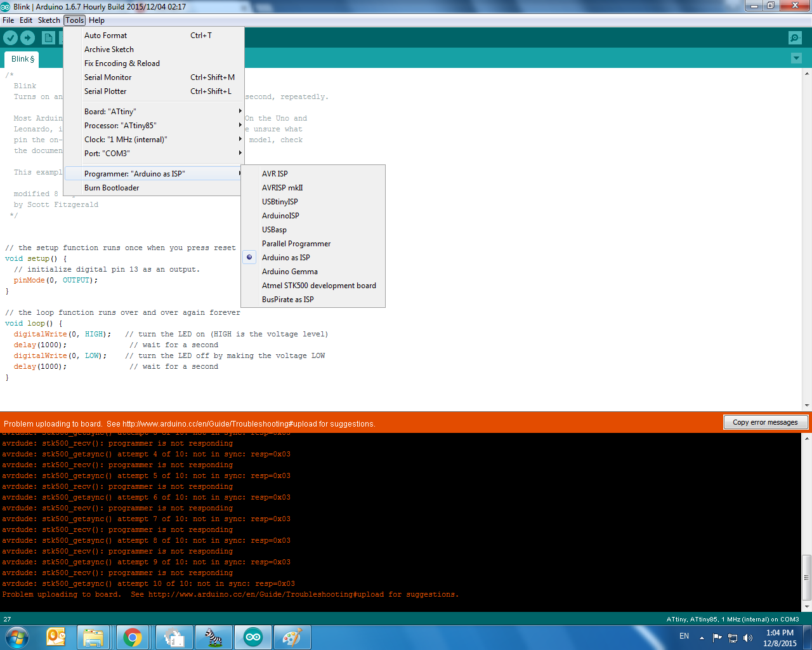The width and height of the screenshot is (812, 650).
Task: Select USBtinyISP programmer
Action: click(313, 202)
